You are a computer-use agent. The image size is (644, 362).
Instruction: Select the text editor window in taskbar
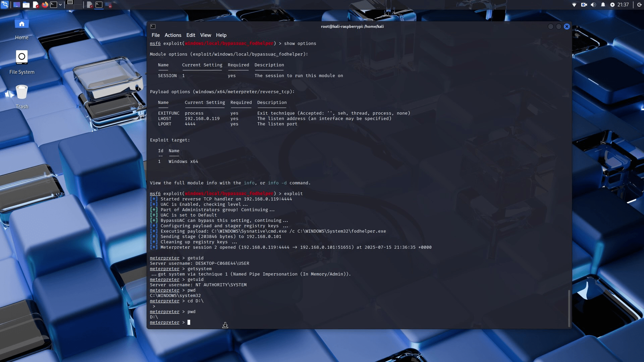click(90, 5)
